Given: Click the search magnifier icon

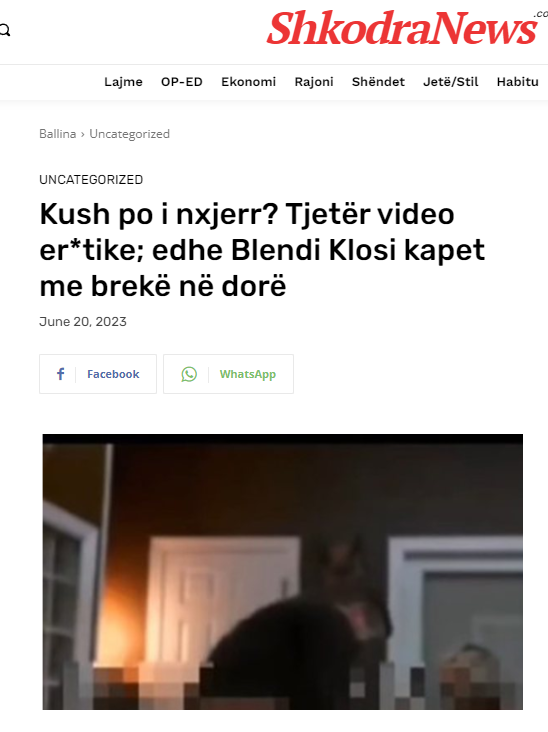Looking at the screenshot, I should click(5, 31).
